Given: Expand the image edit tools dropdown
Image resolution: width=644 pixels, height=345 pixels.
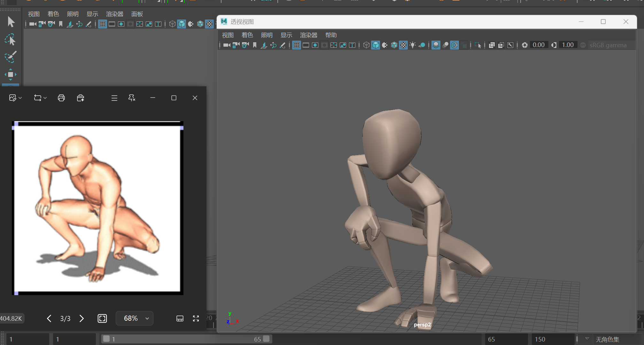Looking at the screenshot, I should tap(20, 98).
